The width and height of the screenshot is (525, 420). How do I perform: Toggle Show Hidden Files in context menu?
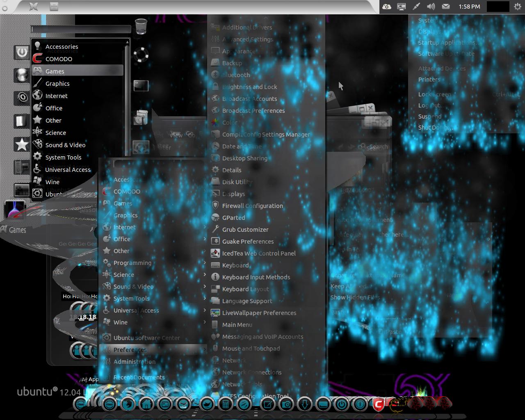click(x=355, y=297)
